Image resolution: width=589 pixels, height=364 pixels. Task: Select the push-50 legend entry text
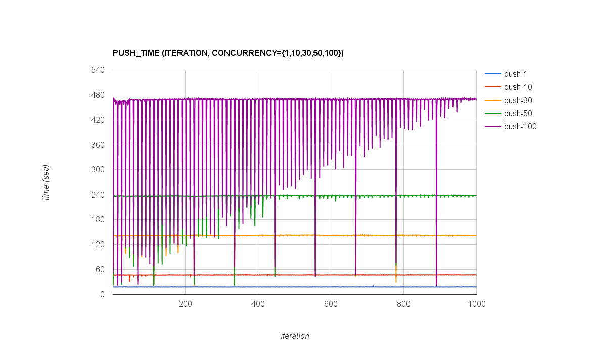pyautogui.click(x=518, y=113)
